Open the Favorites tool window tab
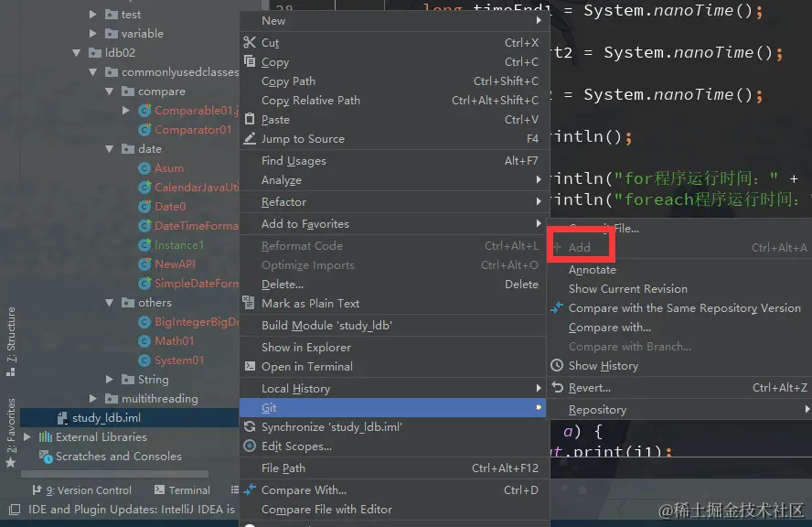The height and width of the screenshot is (527, 812). pos(10,432)
